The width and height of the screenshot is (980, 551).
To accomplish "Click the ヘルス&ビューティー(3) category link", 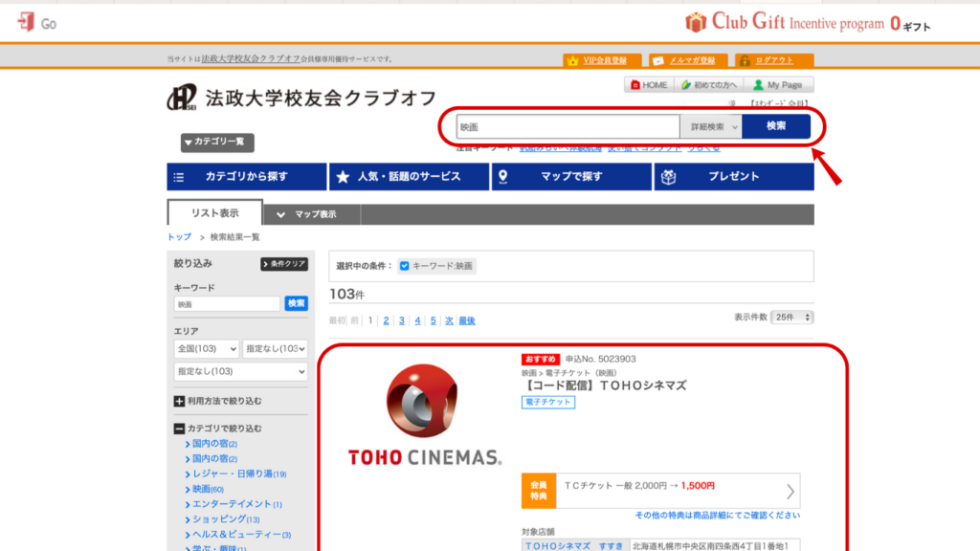I will (241, 535).
